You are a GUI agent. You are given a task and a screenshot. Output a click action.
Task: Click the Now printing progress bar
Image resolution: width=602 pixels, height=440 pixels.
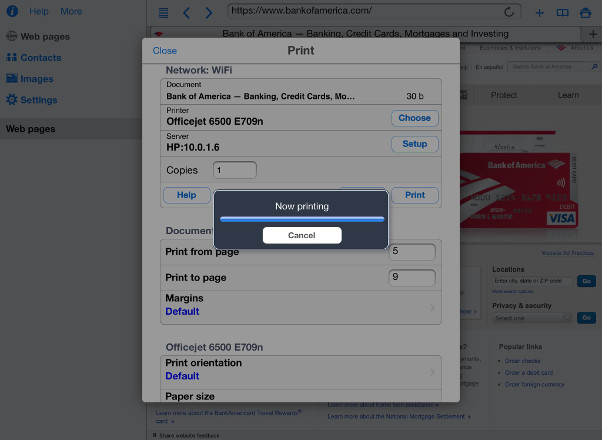pyautogui.click(x=302, y=219)
